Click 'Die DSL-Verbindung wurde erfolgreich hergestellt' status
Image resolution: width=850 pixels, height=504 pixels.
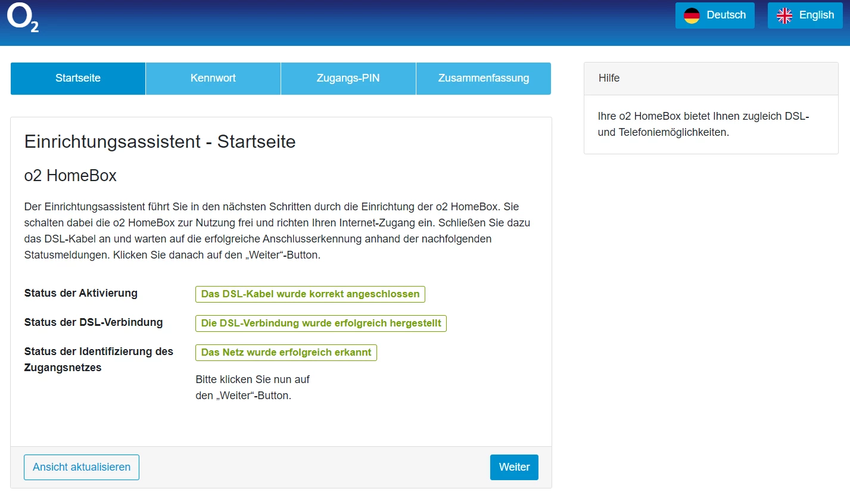(321, 323)
